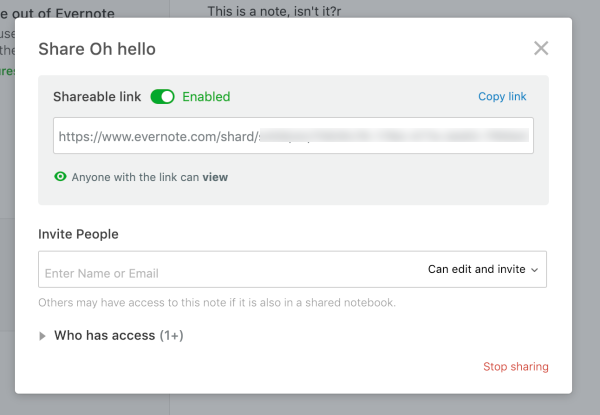Click the 'Invite People' heading
The image size is (600, 415).
[78, 234]
